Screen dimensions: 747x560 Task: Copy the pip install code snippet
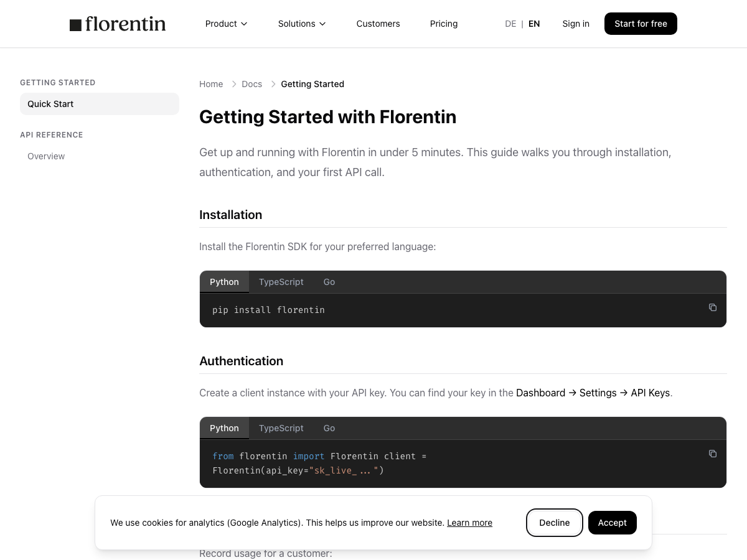click(x=712, y=307)
